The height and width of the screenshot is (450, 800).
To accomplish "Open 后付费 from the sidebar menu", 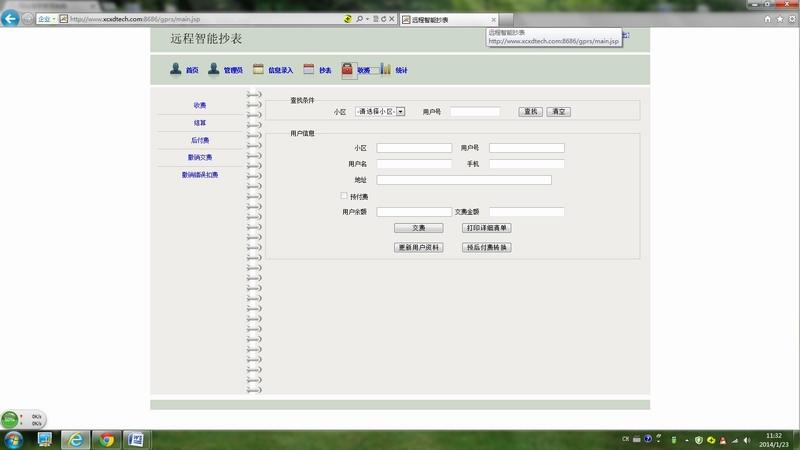I will tap(200, 140).
